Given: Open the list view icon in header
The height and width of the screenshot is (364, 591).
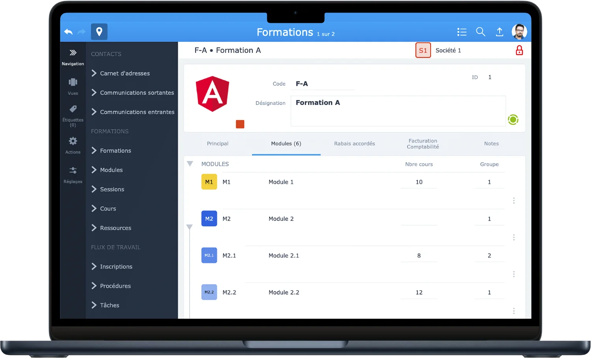Looking at the screenshot, I should pyautogui.click(x=462, y=32).
